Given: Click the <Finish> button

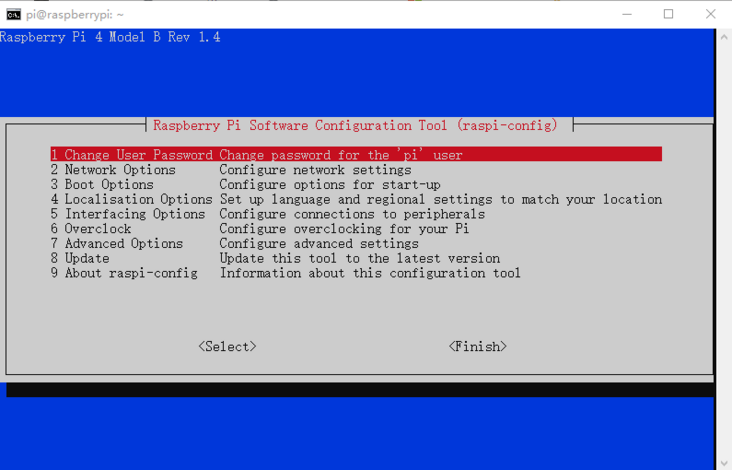Looking at the screenshot, I should [x=478, y=346].
